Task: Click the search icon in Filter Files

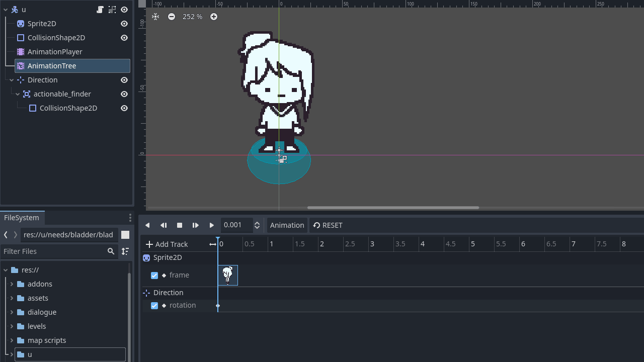Action: 111,251
